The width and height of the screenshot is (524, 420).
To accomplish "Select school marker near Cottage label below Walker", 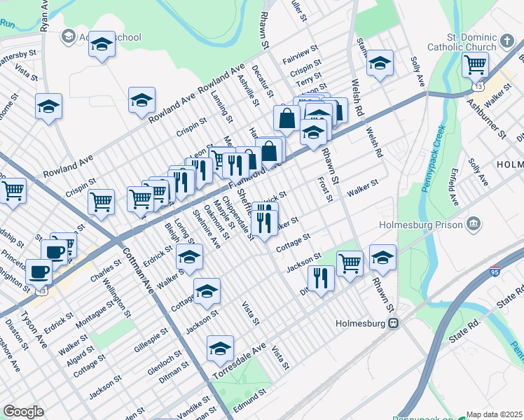I will 207,294.
